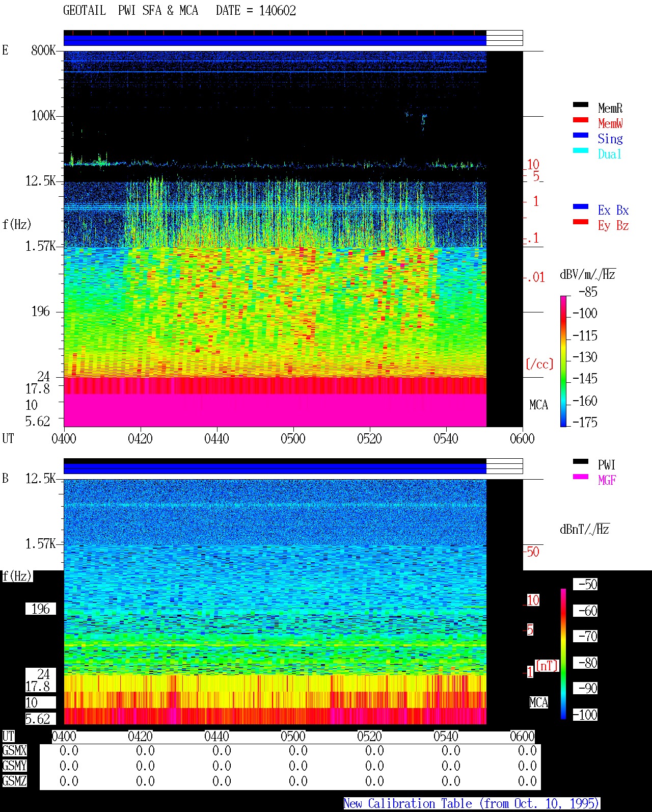Click the electric field dBV/m color bar
The height and width of the screenshot is (812, 652).
point(563,361)
